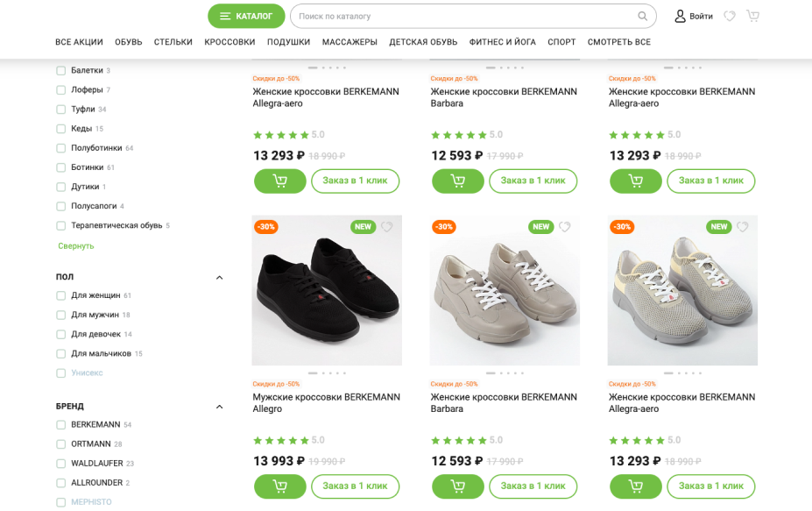Click the search magnifier icon
This screenshot has height=511, width=812.
pos(642,16)
